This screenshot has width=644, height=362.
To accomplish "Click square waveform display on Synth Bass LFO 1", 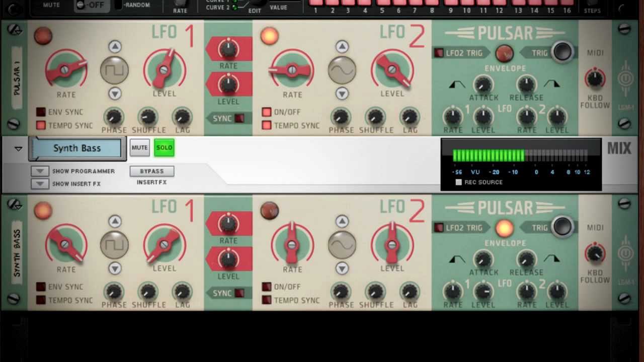I will tap(114, 245).
